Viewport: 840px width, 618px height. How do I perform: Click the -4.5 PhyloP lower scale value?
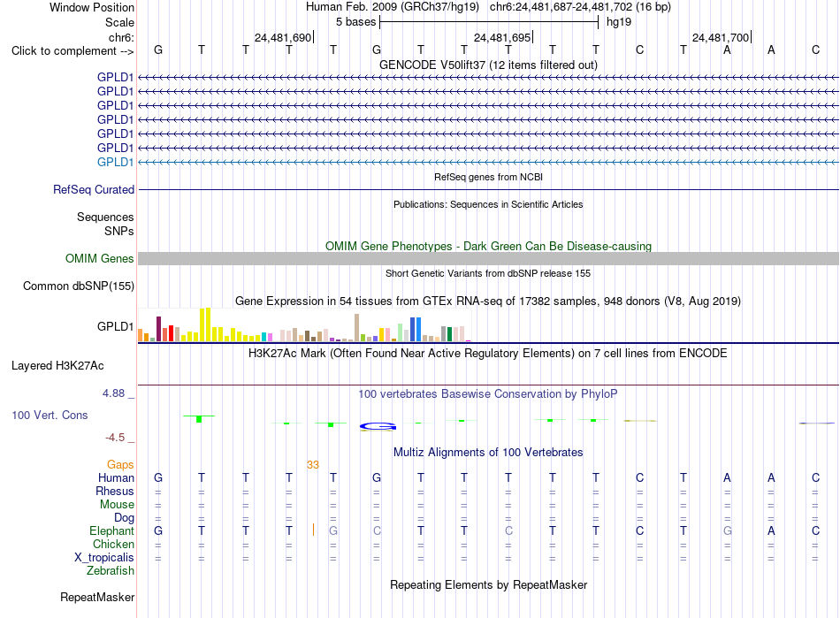click(115, 438)
